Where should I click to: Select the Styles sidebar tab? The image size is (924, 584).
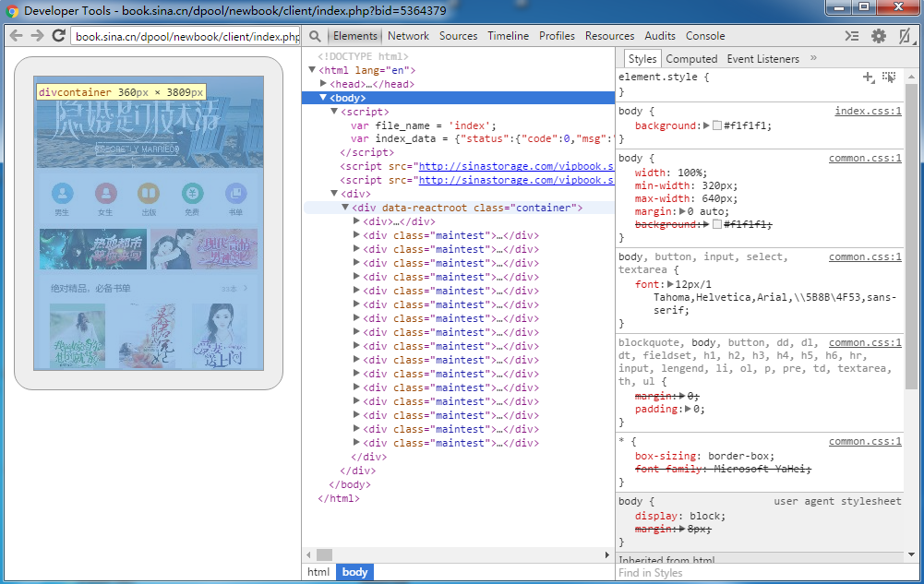click(x=642, y=58)
